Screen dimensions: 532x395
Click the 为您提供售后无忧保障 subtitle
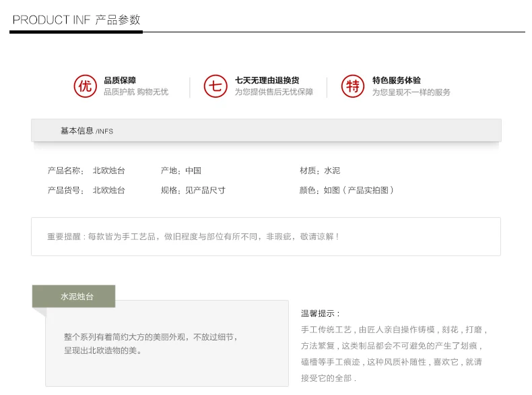click(x=274, y=92)
